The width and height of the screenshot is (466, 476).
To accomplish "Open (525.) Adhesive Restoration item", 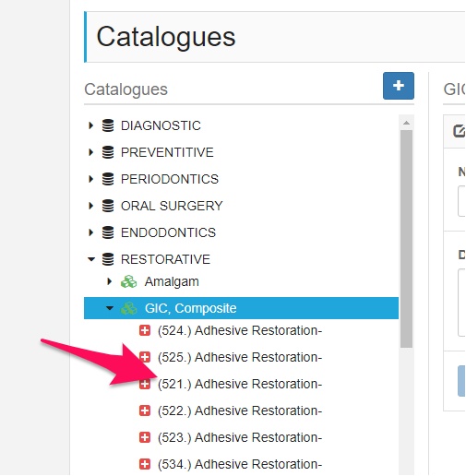I will 240,357.
